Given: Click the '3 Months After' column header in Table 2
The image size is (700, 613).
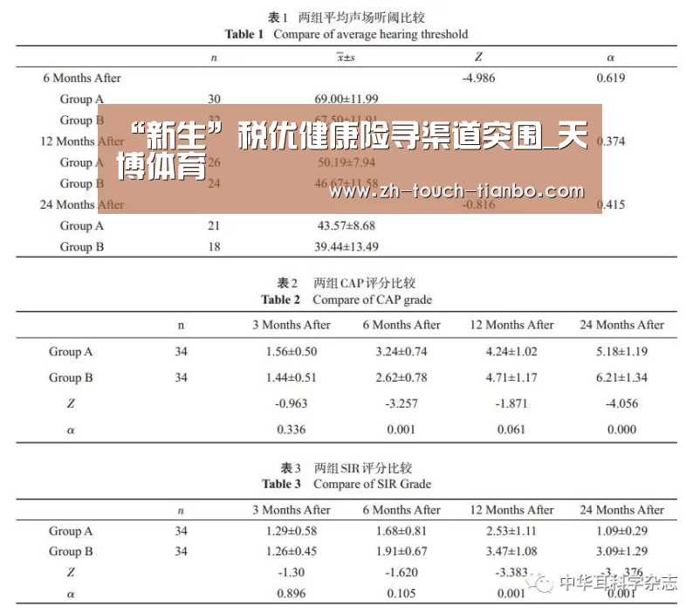Looking at the screenshot, I should tap(292, 325).
